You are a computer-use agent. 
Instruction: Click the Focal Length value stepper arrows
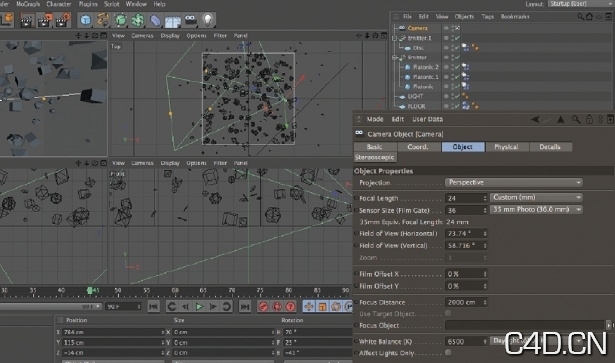(x=485, y=198)
